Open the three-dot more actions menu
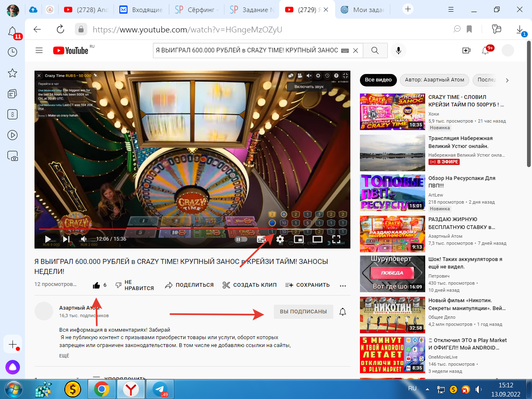 (343, 286)
